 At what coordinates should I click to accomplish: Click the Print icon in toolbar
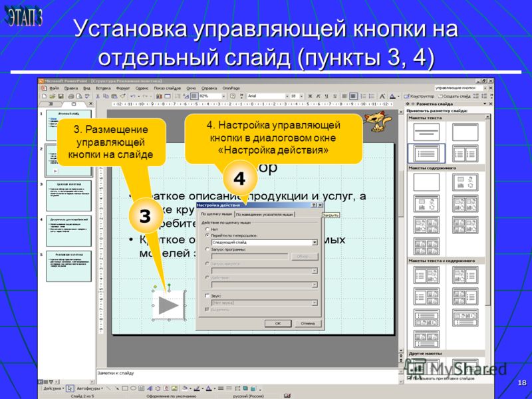pyautogui.click(x=71, y=96)
